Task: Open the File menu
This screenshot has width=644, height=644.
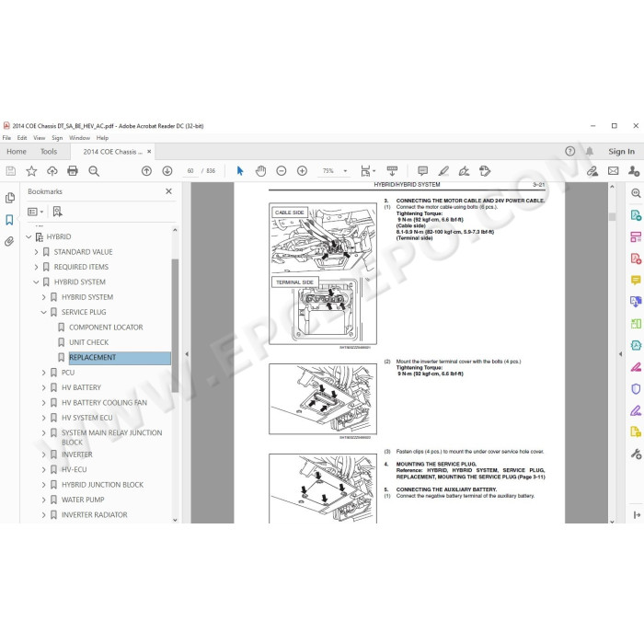Action: click(x=6, y=138)
